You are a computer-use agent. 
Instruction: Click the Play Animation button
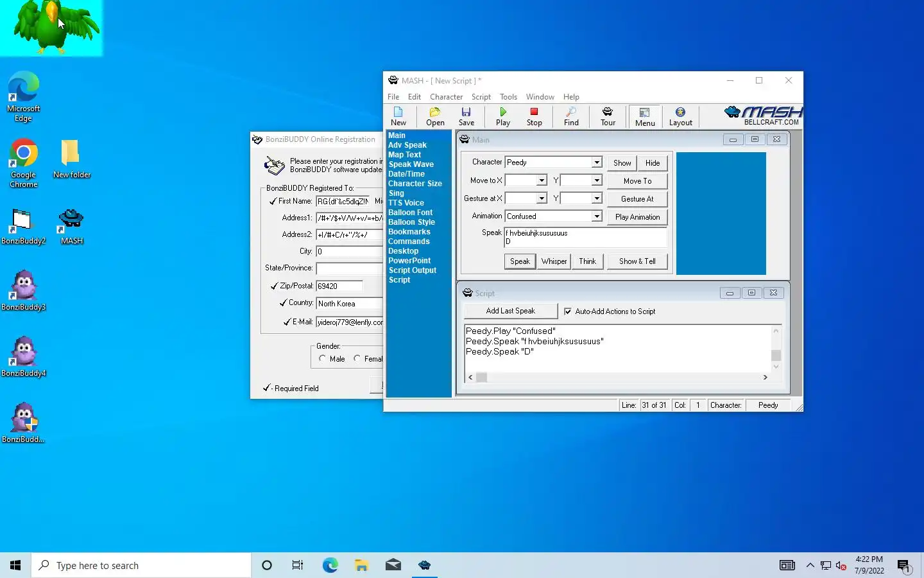coord(637,217)
